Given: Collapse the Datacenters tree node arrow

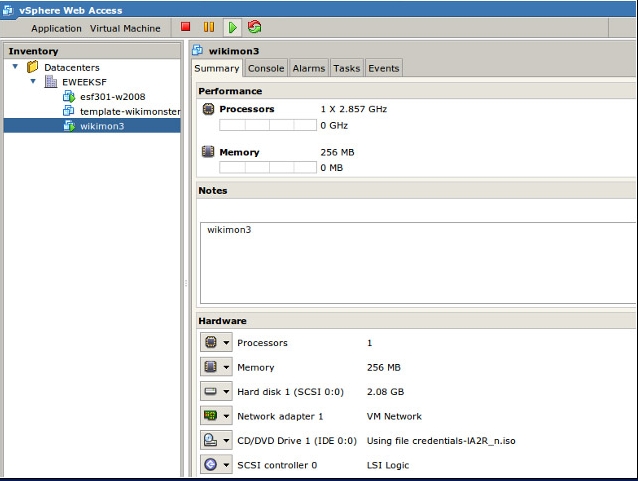Looking at the screenshot, I should tap(15, 66).
